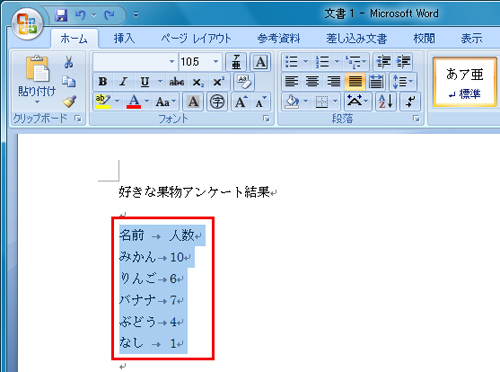The width and height of the screenshot is (500, 372).
Task: Open the 参考資料 tab
Action: point(279,39)
